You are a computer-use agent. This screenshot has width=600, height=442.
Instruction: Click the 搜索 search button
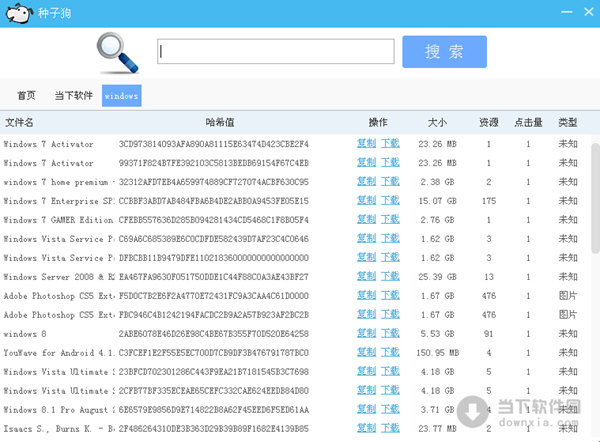(x=444, y=52)
